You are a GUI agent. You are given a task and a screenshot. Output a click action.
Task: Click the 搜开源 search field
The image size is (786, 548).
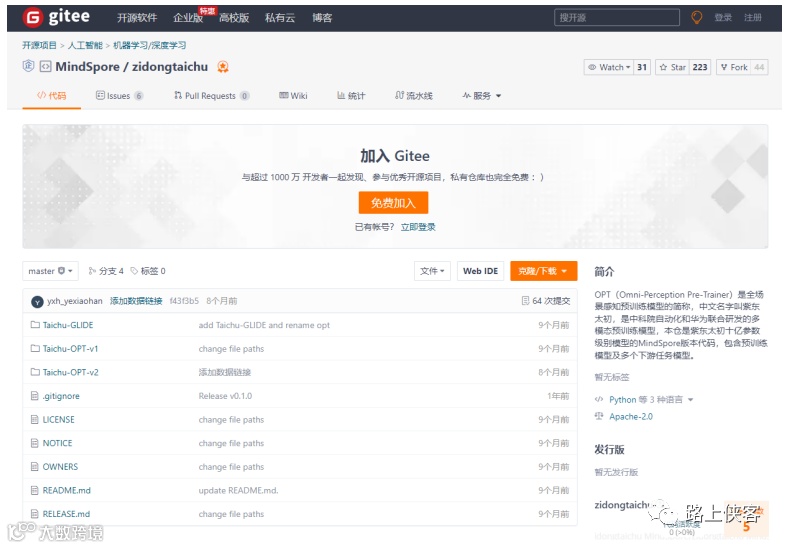coord(617,18)
